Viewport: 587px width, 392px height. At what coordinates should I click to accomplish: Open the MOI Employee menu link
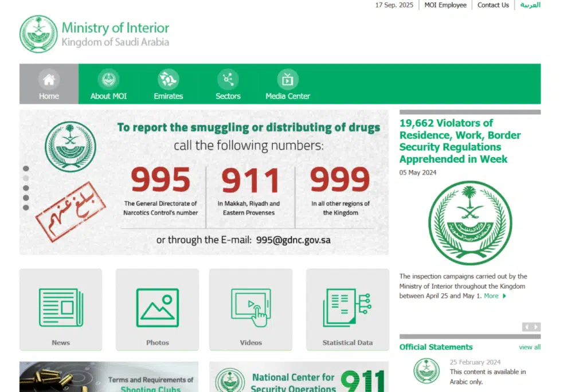pyautogui.click(x=445, y=5)
